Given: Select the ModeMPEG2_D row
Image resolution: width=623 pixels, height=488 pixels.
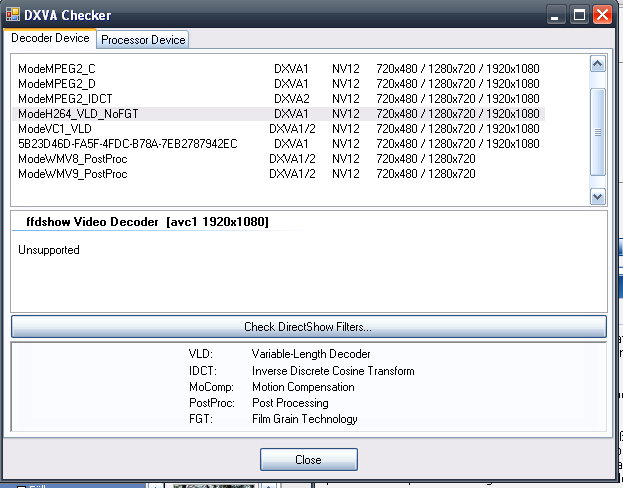Looking at the screenshot, I should [279, 84].
